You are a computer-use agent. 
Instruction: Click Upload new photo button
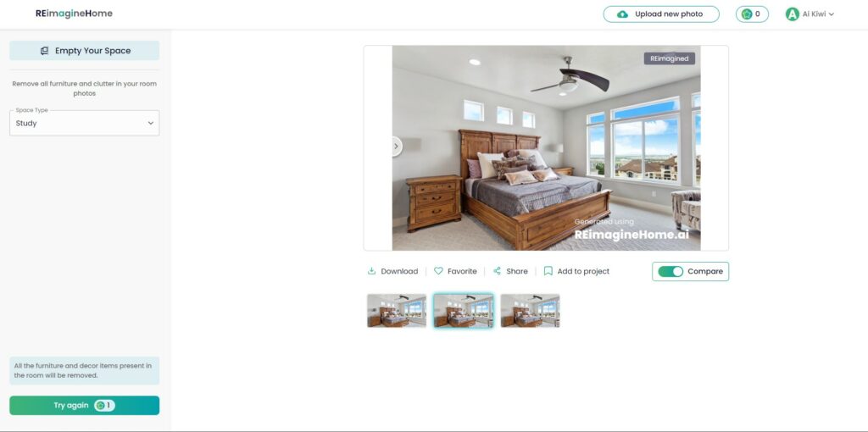(x=661, y=14)
